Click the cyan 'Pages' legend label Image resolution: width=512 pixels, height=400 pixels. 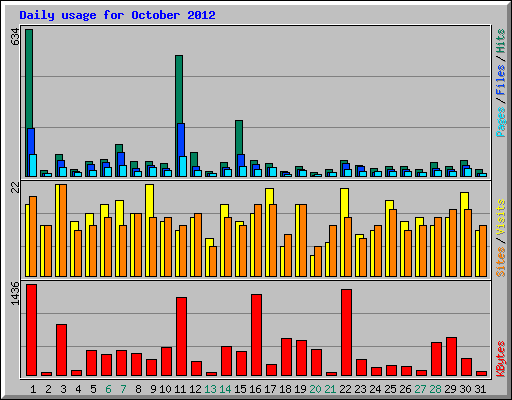click(500, 122)
